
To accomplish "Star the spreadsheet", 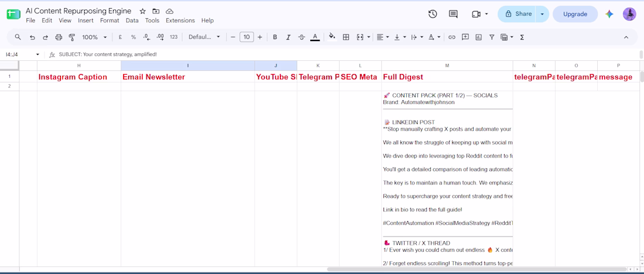I will pos(142,11).
